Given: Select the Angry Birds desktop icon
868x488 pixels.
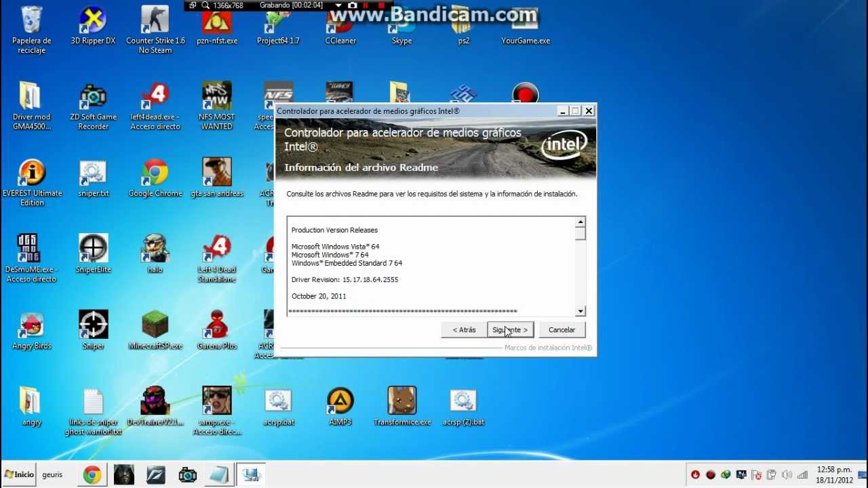Looking at the screenshot, I should (31, 331).
